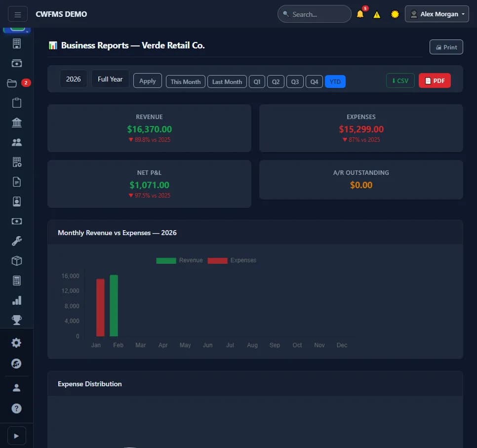Select the Q3 quarter filter
This screenshot has height=448, width=477.
coord(295,81)
